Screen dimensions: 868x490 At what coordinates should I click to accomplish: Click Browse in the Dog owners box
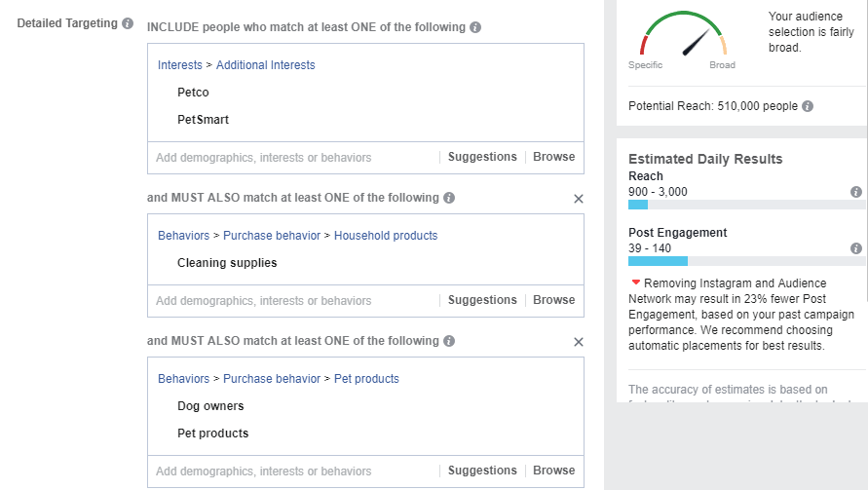[553, 471]
